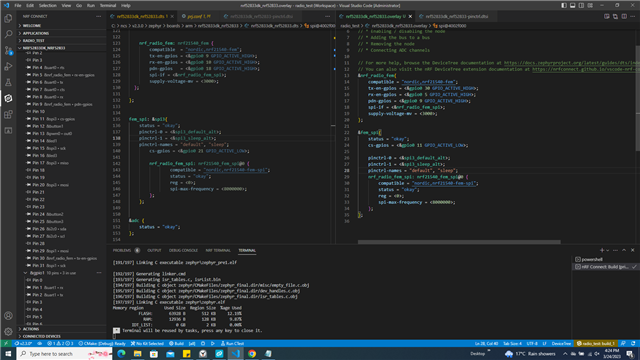
Task: Open the Terminal menu
Action: pos(108,5)
